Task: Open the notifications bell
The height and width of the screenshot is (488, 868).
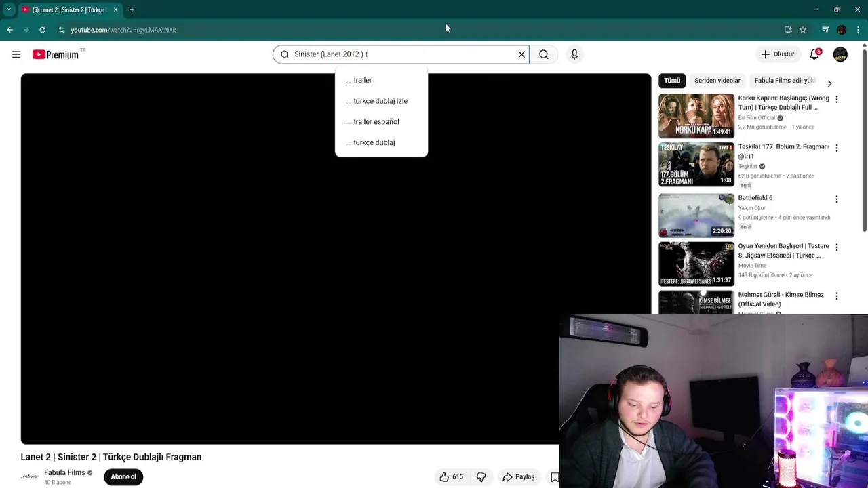Action: tap(814, 54)
